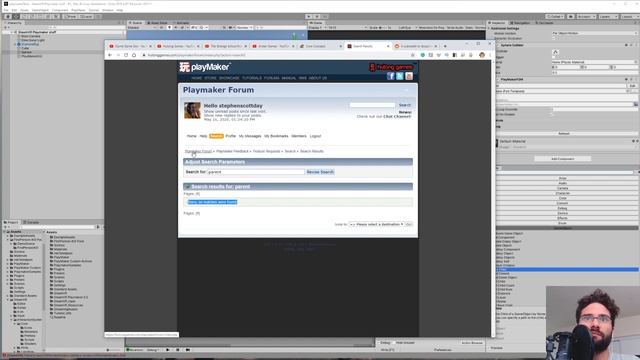Click Edit button in PlayMakerFSM component
Viewport: 640px width, 360px height.
point(632,86)
